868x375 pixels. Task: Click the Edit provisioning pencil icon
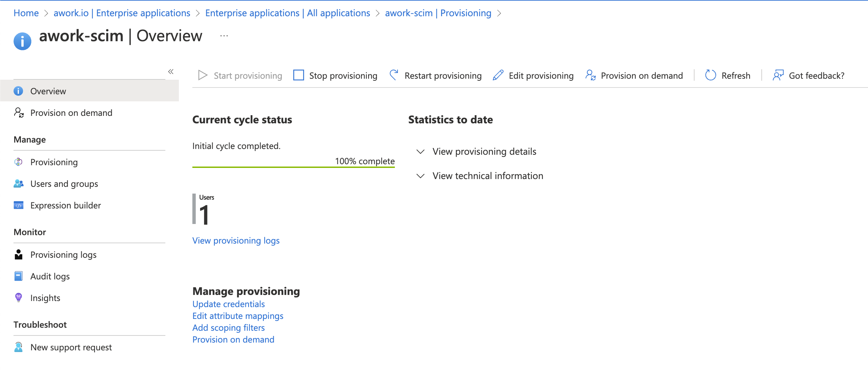tap(498, 75)
